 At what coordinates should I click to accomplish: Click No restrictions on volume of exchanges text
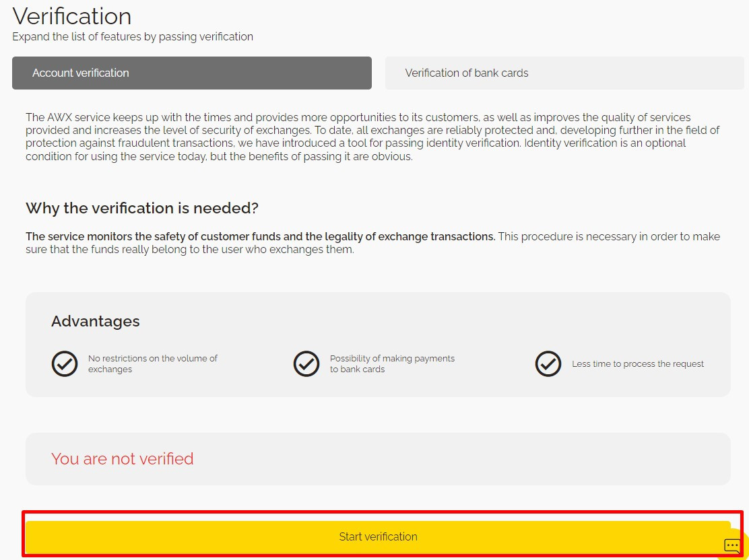point(153,363)
